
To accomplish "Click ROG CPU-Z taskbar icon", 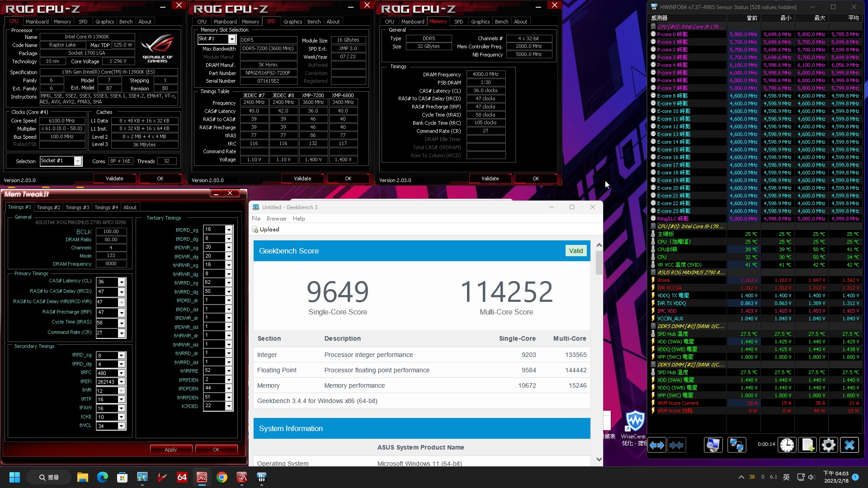I will (x=202, y=477).
